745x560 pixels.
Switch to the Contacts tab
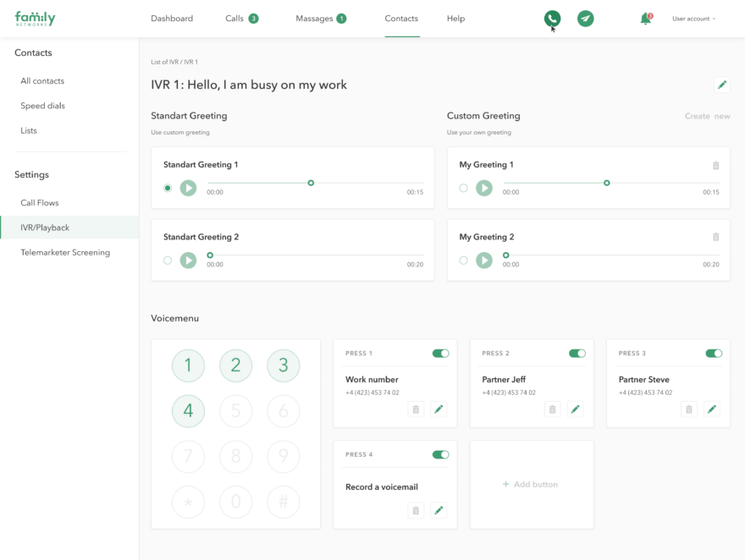click(401, 18)
